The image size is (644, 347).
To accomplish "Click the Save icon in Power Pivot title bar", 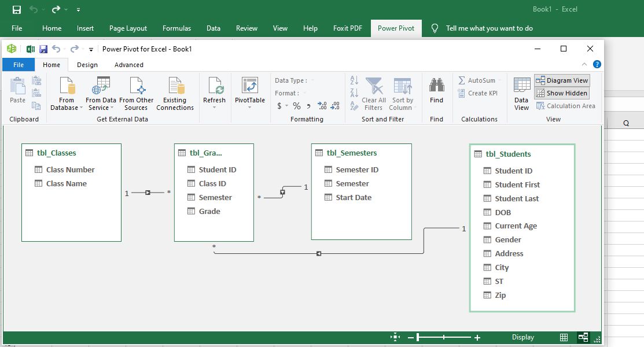I will tap(43, 49).
